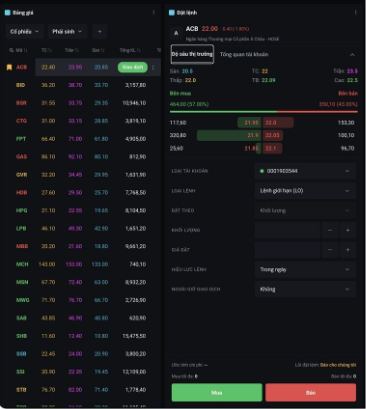The height and width of the screenshot is (409, 366).
Task: Select the STB stock row
Action: click(81, 390)
